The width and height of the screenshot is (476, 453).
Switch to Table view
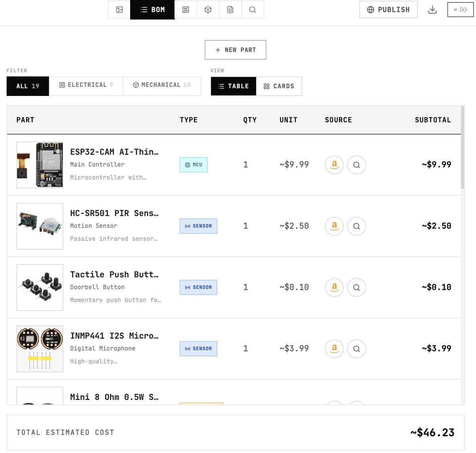(x=234, y=86)
